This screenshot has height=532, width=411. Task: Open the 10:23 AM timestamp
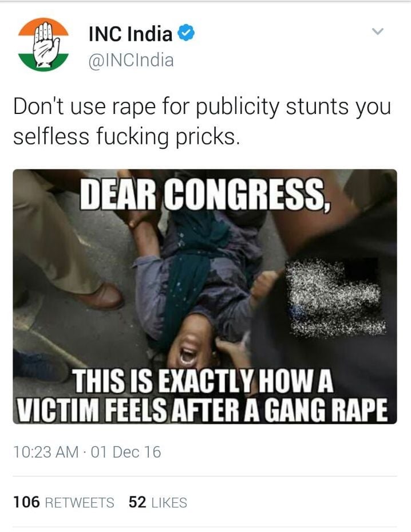click(x=46, y=452)
